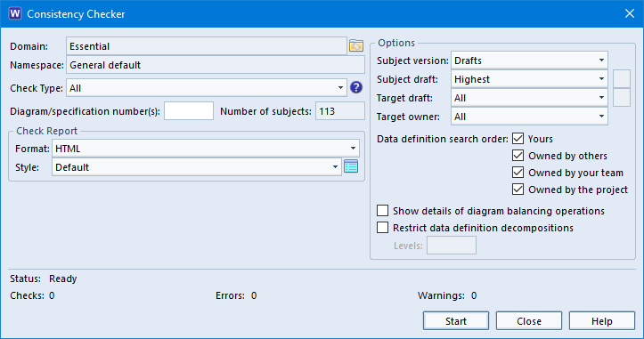Open the Target draft dropdown
The width and height of the screenshot is (644, 339).
tap(529, 98)
